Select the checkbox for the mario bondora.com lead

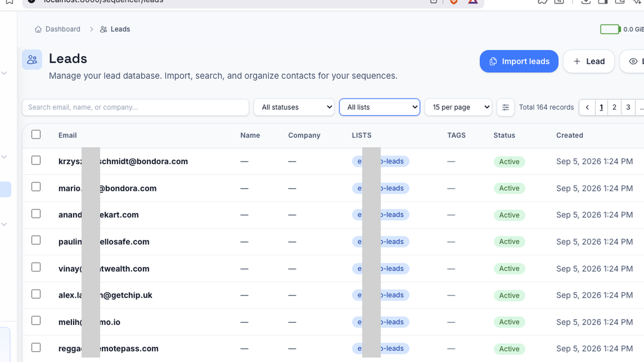(x=36, y=187)
